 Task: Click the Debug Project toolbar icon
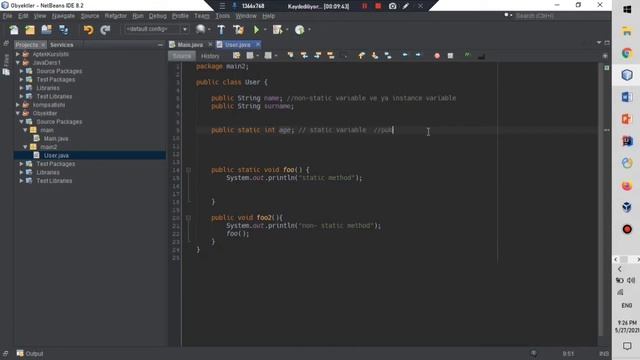pos(278,29)
